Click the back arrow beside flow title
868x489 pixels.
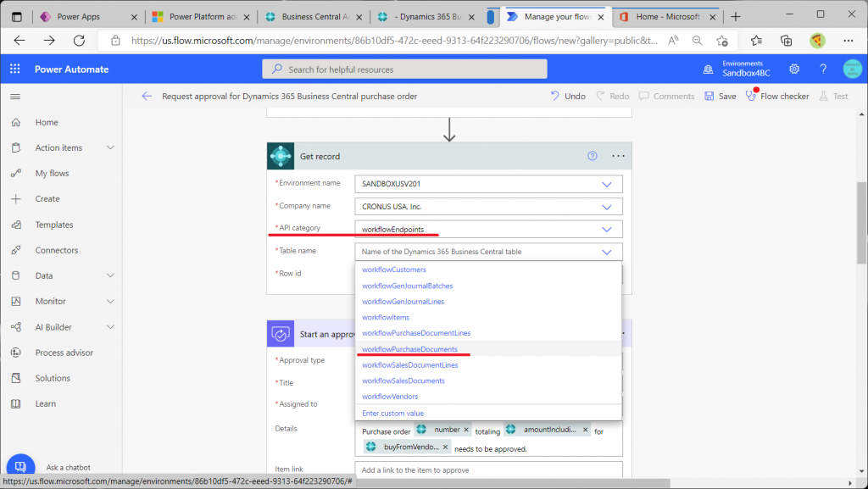(x=147, y=97)
